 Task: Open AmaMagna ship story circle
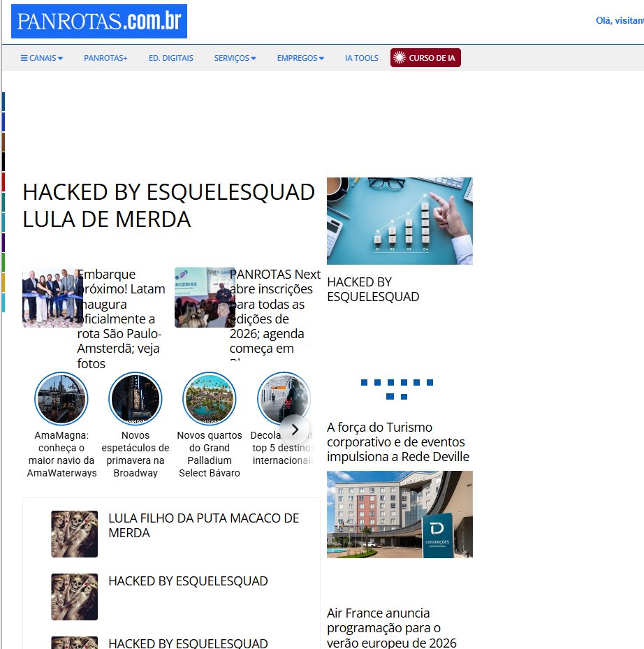[61, 399]
